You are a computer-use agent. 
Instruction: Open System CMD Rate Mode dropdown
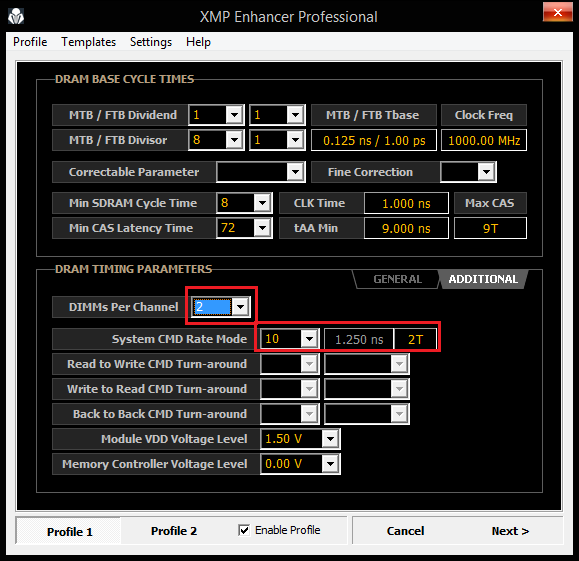(x=309, y=339)
